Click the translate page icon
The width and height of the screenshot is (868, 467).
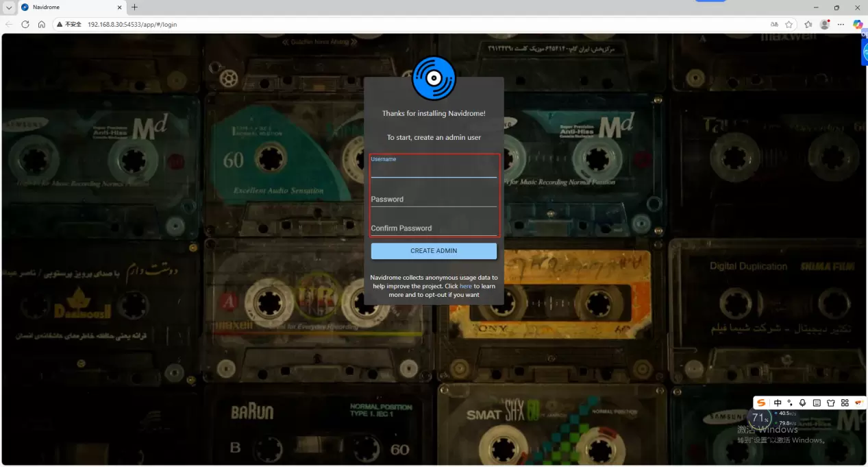tap(774, 24)
